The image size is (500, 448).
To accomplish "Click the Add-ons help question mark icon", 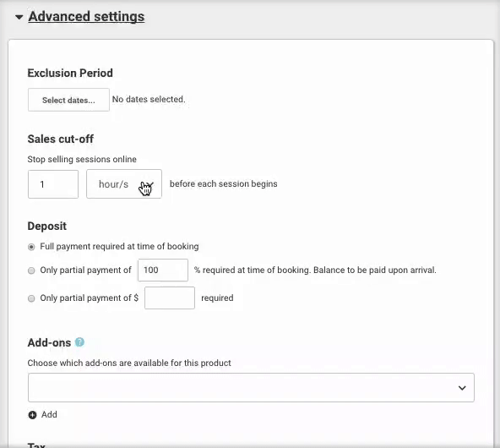I will 79,342.
